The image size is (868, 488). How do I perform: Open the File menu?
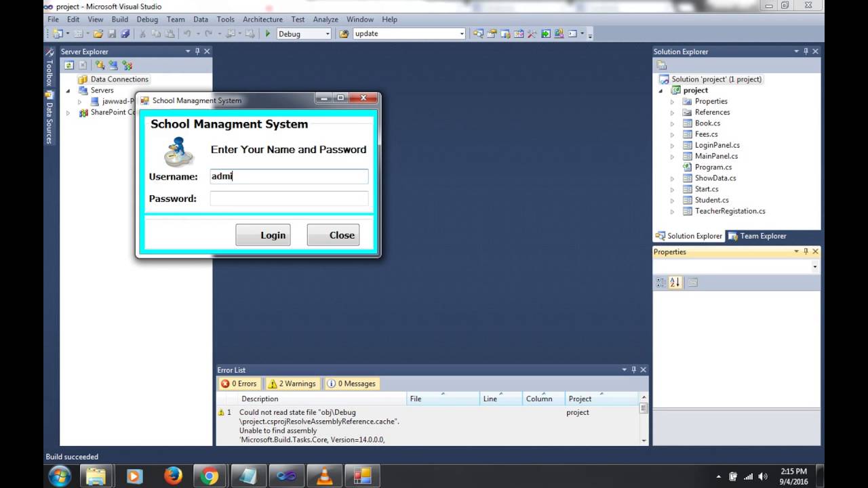[53, 20]
